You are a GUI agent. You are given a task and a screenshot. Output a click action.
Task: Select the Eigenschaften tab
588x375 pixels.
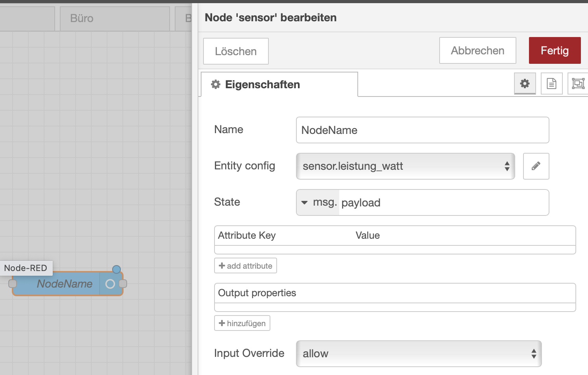[x=279, y=84]
